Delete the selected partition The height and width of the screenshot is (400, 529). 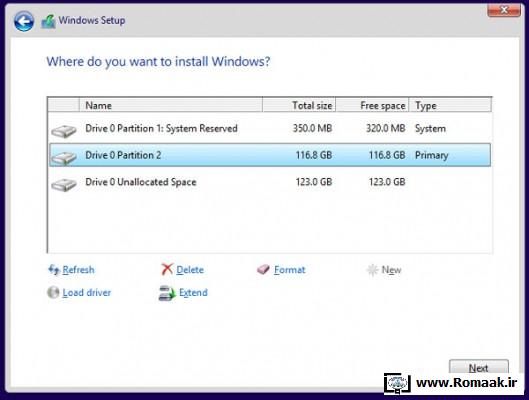(190, 270)
